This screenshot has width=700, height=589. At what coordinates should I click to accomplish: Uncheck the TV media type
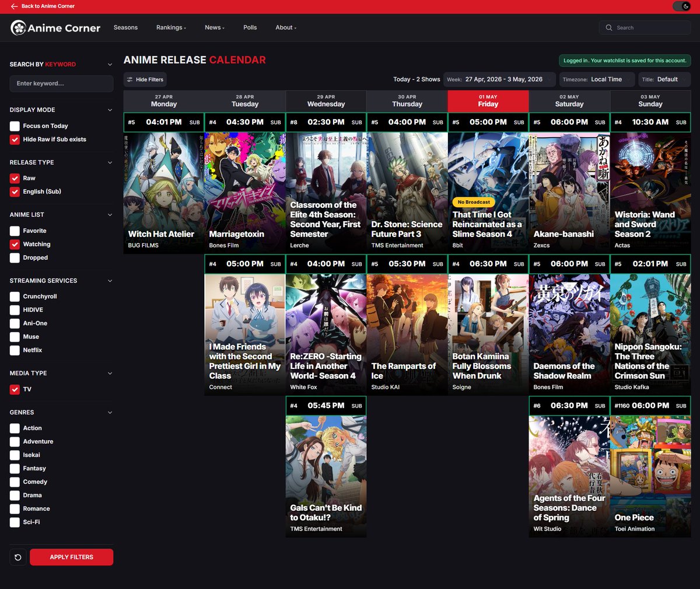pyautogui.click(x=15, y=389)
